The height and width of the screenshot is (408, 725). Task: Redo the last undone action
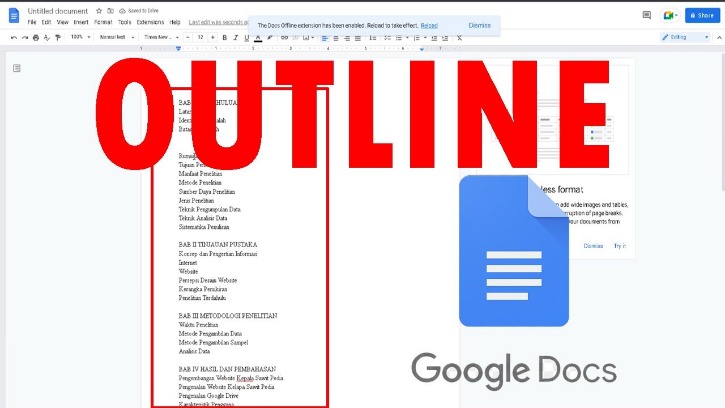pos(25,37)
